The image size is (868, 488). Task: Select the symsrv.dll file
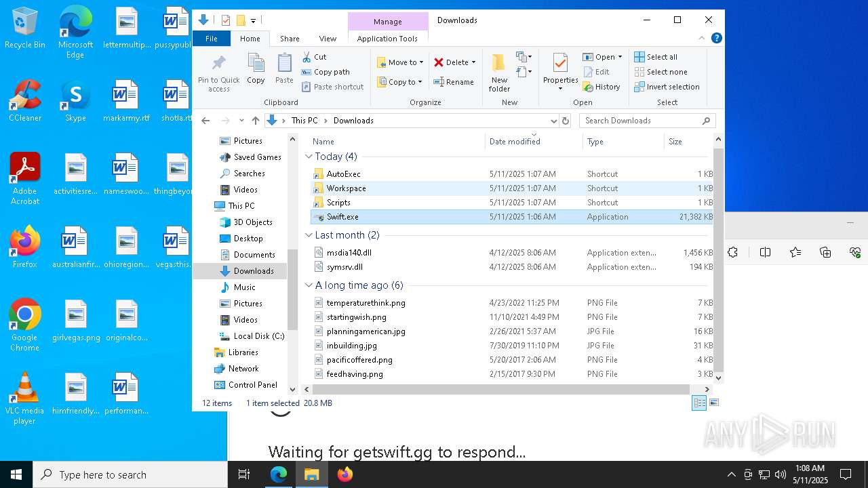[x=512, y=267]
